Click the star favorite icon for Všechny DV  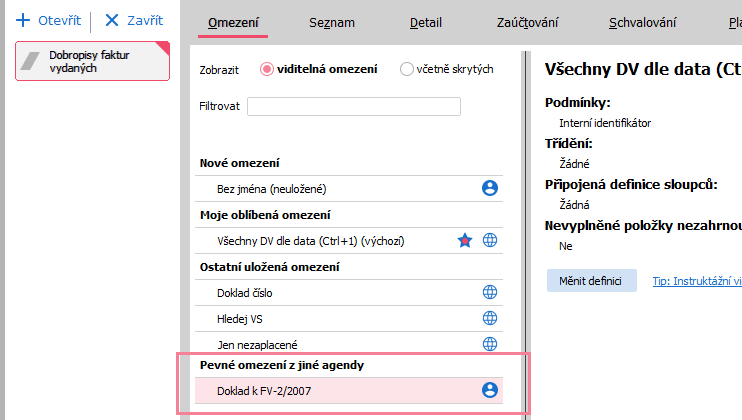tap(465, 240)
